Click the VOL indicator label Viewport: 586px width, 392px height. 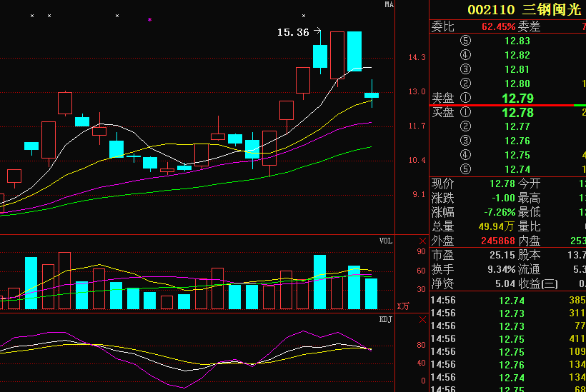click(386, 241)
